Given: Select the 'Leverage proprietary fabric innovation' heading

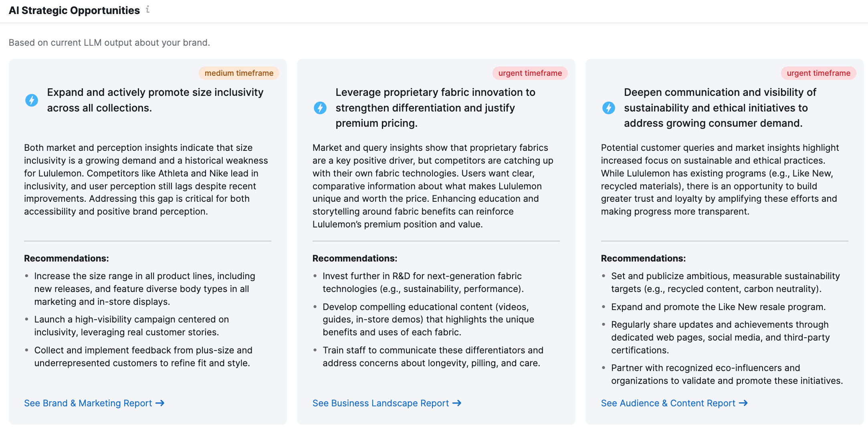Looking at the screenshot, I should click(435, 107).
